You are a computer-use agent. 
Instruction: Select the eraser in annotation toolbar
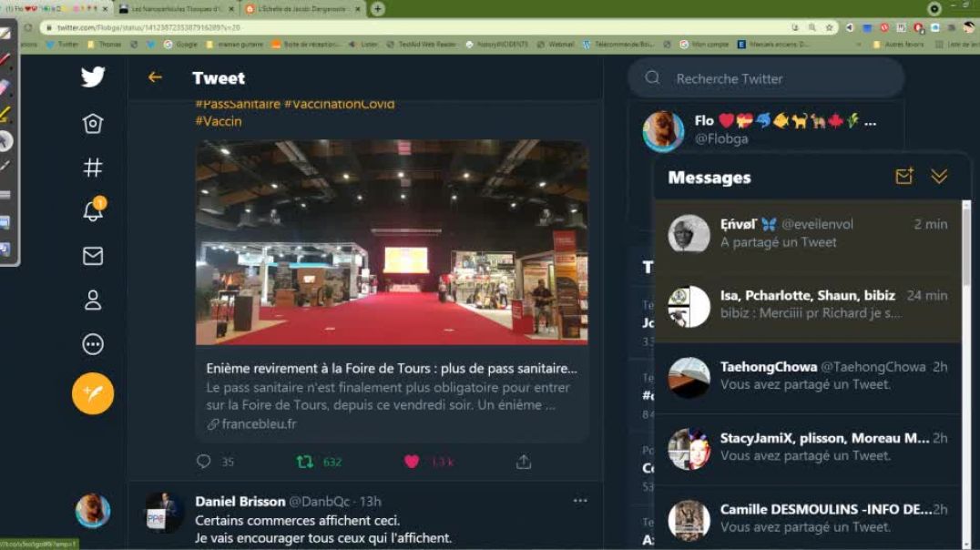(x=5, y=87)
